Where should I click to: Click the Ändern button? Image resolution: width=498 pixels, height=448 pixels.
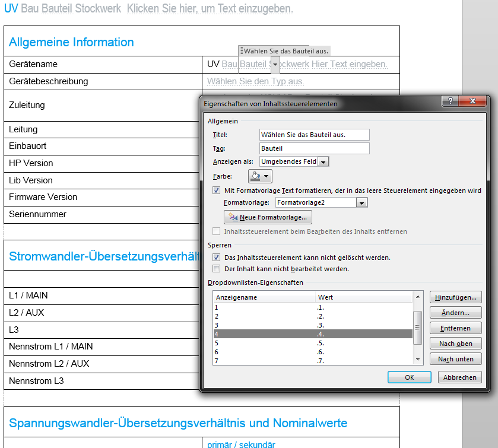(x=455, y=313)
